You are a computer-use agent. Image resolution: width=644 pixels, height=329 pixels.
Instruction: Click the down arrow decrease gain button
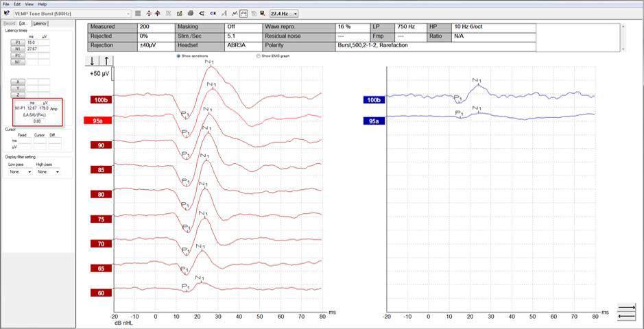tap(92, 61)
